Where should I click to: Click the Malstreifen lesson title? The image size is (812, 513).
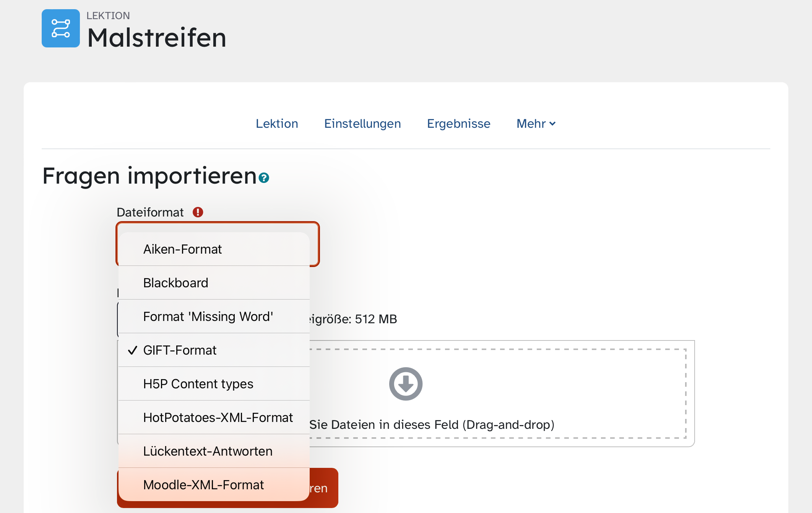(157, 38)
